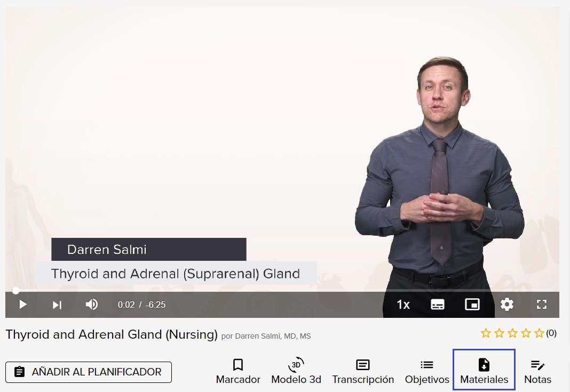Open the Modelo 3d viewer
Image resolution: width=570 pixels, height=392 pixels.
click(x=296, y=371)
